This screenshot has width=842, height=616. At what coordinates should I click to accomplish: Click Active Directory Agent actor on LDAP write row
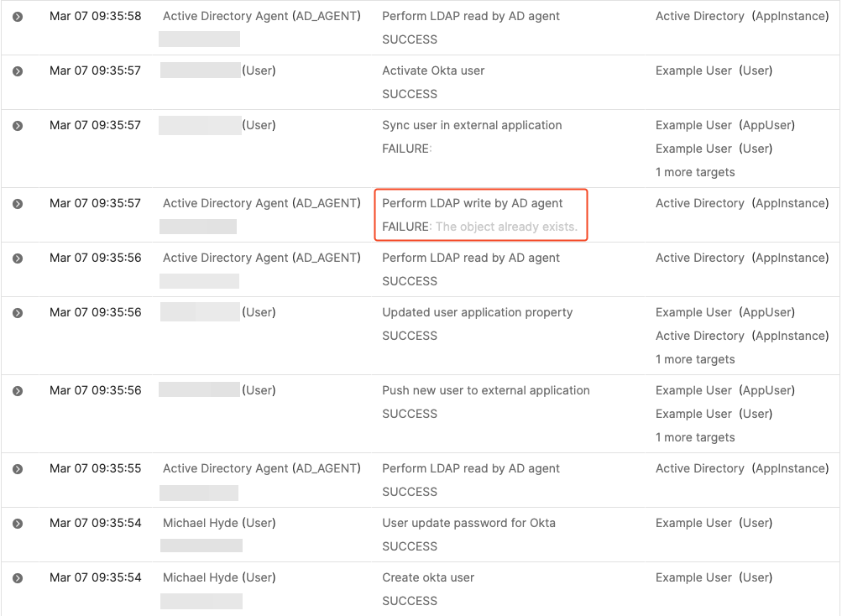[x=261, y=203]
